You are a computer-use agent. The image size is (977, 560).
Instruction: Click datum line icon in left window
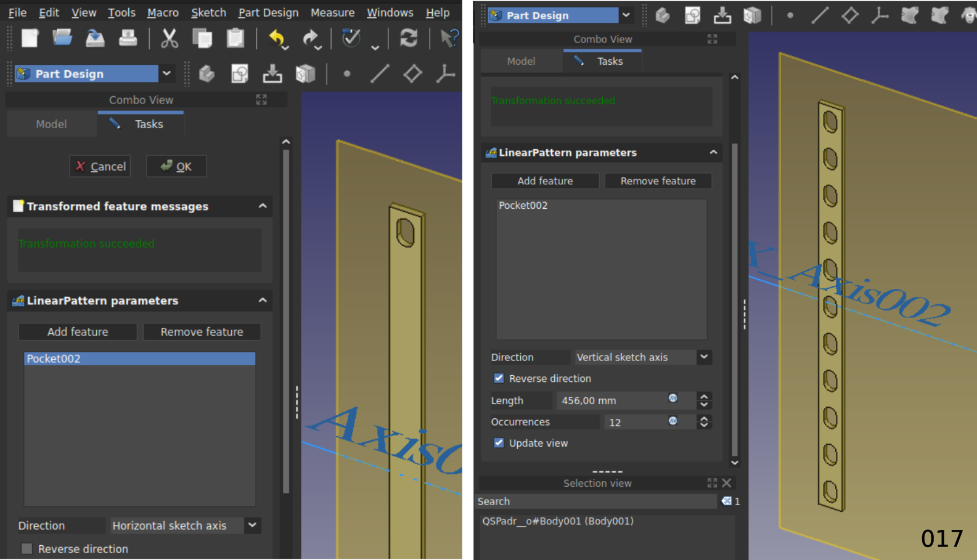click(x=380, y=74)
